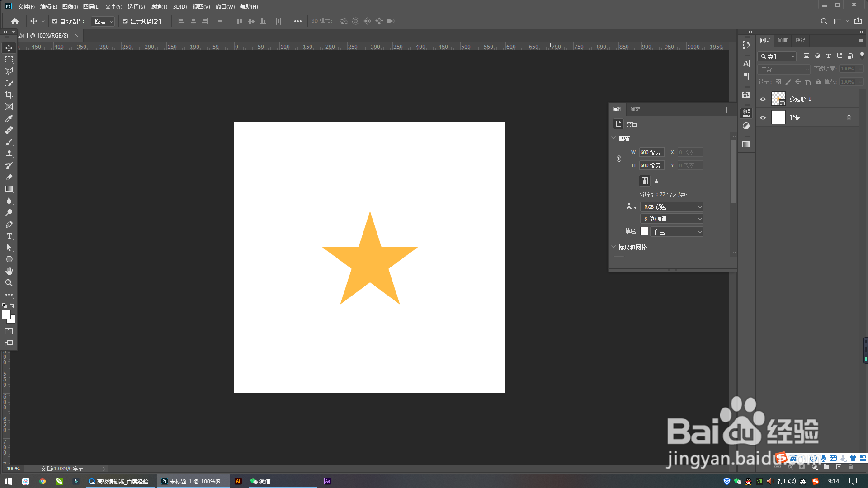The image size is (868, 488).
Task: Open the 滤镜 menu
Action: [159, 7]
